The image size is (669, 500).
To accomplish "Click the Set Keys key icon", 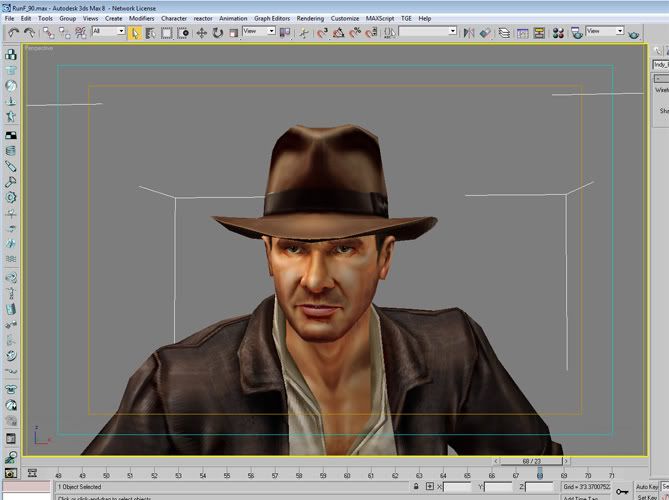I will pos(622,491).
